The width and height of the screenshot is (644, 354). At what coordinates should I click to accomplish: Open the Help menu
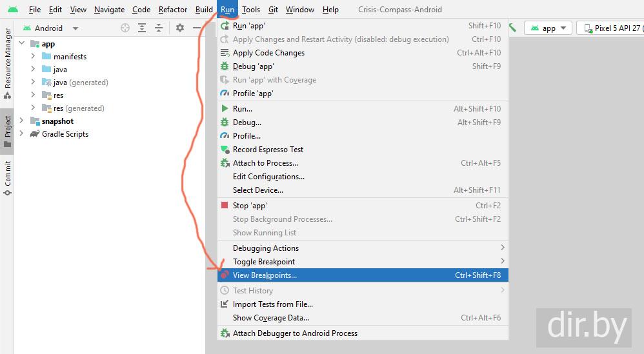(330, 10)
